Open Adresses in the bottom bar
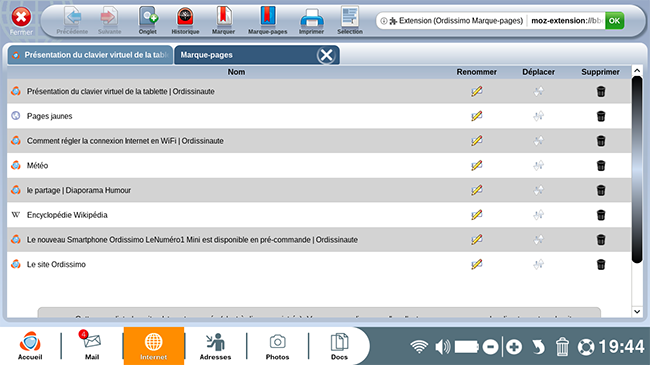This screenshot has width=650, height=365. click(215, 346)
